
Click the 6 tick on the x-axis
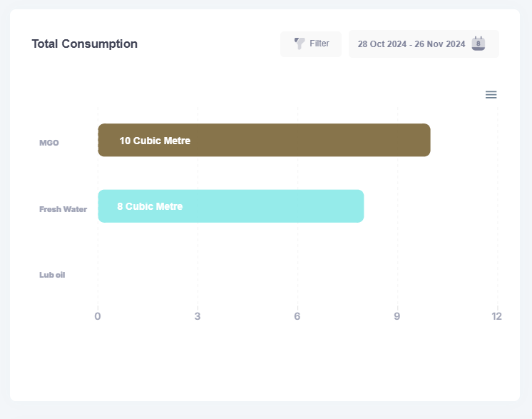pyautogui.click(x=297, y=316)
